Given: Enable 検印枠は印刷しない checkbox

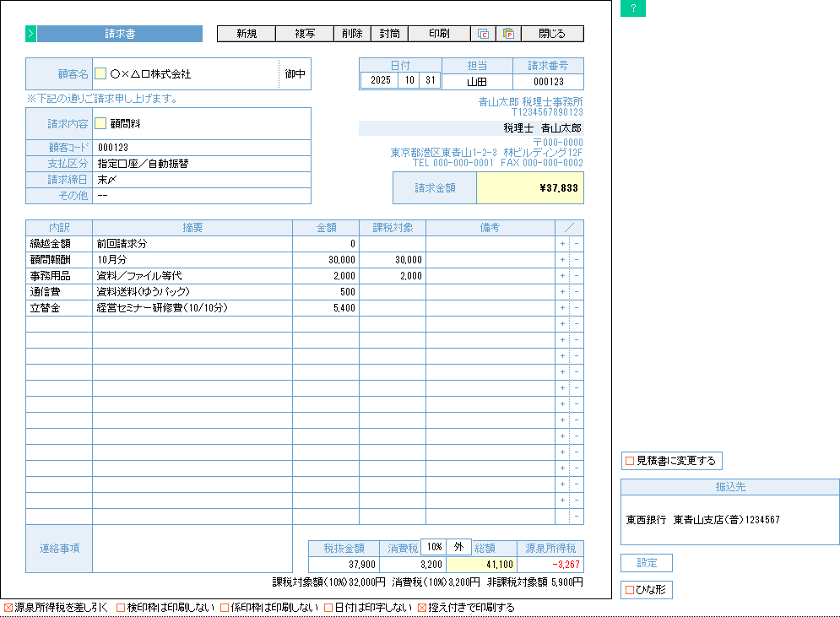Looking at the screenshot, I should (121, 608).
